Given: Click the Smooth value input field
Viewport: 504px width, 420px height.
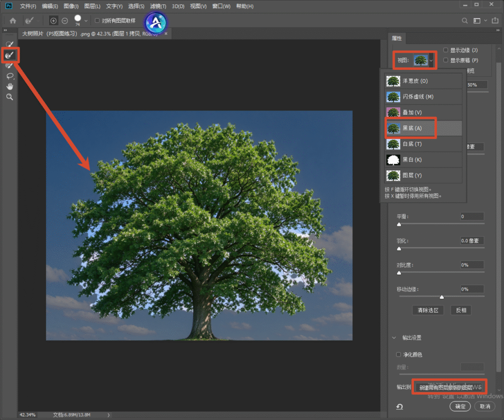Looking at the screenshot, I should (x=472, y=217).
